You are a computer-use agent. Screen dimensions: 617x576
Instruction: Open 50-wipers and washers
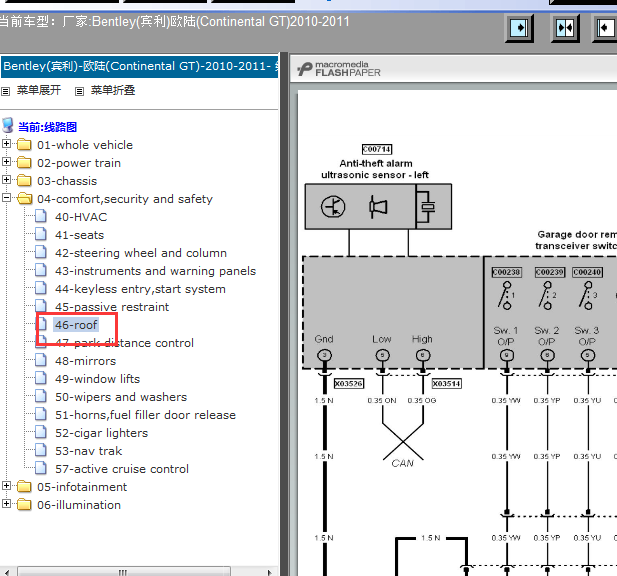click(x=121, y=397)
